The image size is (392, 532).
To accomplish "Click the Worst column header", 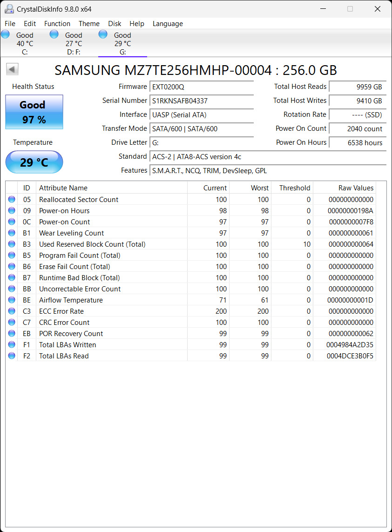I will tap(250, 188).
